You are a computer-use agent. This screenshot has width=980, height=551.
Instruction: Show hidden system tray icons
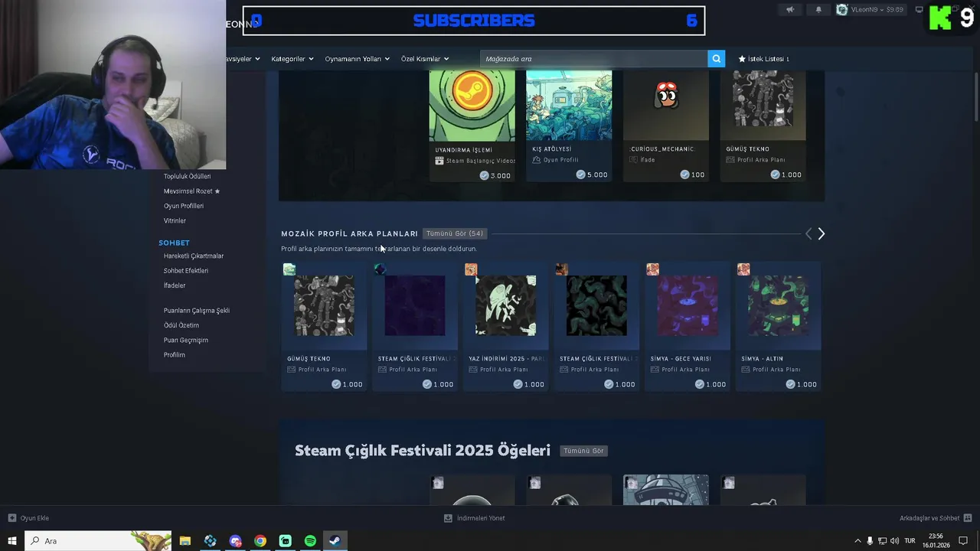pos(857,541)
